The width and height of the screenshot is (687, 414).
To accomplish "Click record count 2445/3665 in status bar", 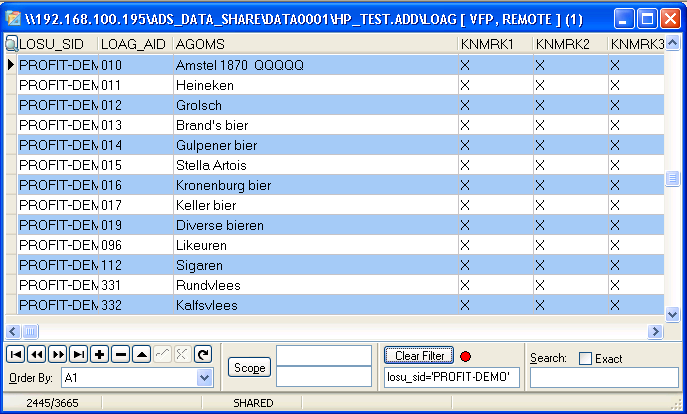I will 52,403.
